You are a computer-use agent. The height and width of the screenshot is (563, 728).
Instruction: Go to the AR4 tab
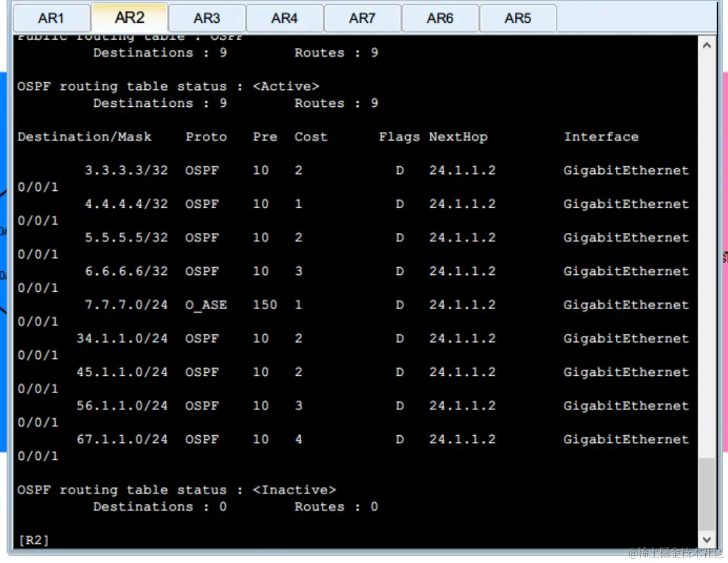284,18
